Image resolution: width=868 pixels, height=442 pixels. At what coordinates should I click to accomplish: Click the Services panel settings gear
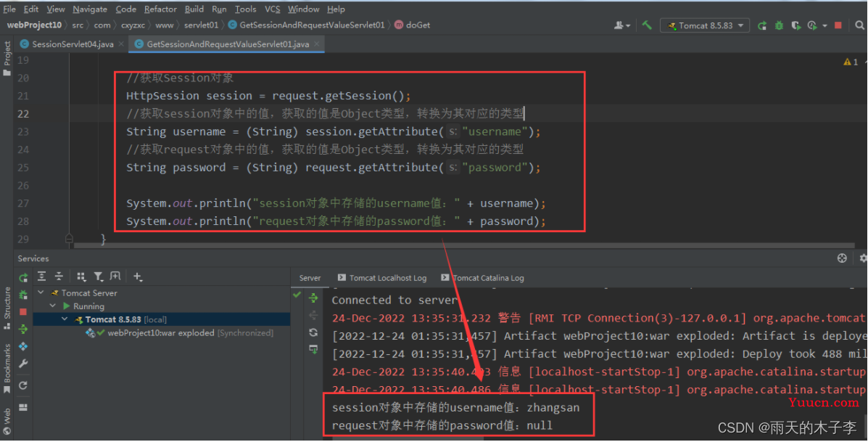tap(862, 258)
